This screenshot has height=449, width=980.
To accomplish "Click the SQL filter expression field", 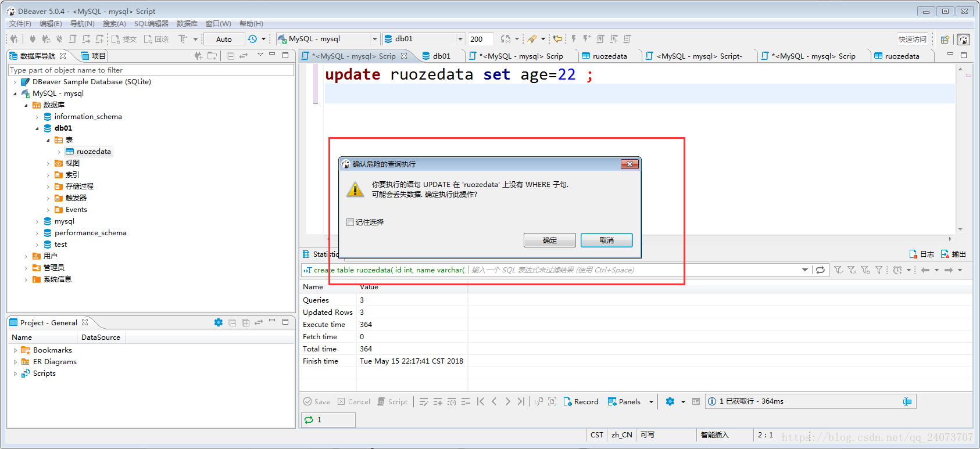I will (x=634, y=270).
